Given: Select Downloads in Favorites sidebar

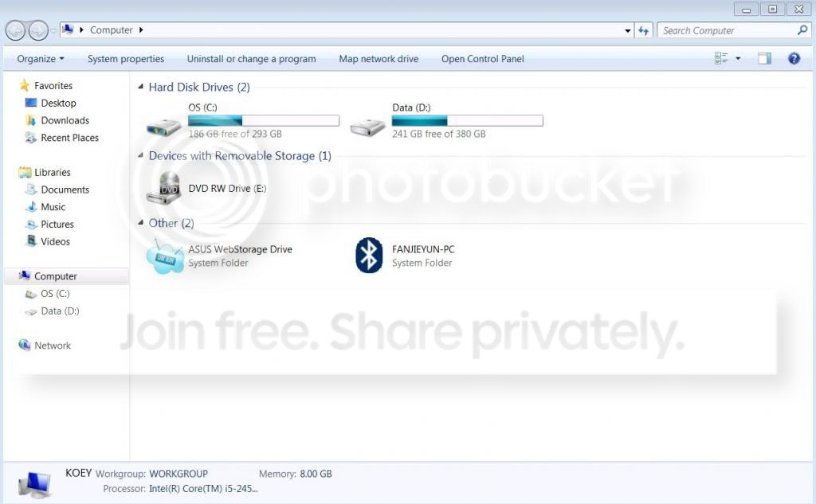Looking at the screenshot, I should (65, 120).
